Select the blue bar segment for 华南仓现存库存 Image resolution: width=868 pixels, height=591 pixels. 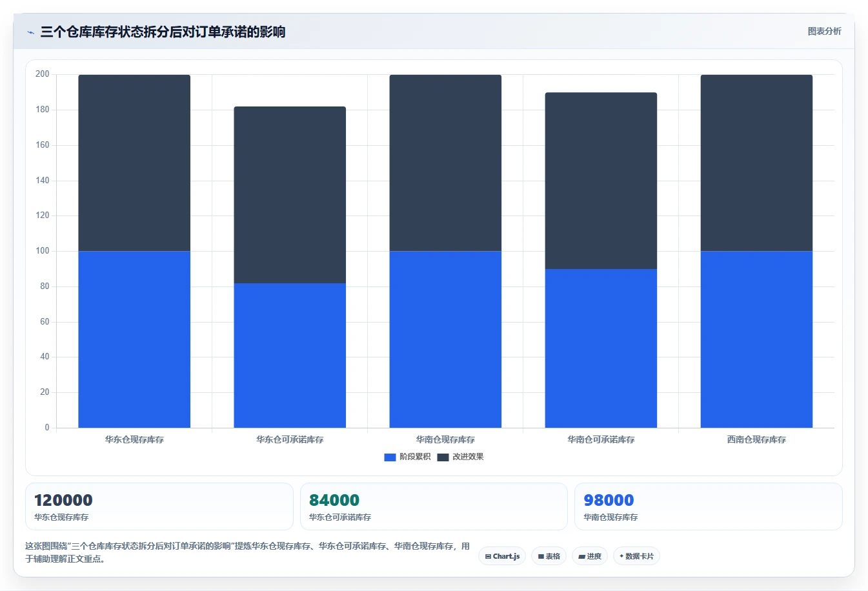445,339
